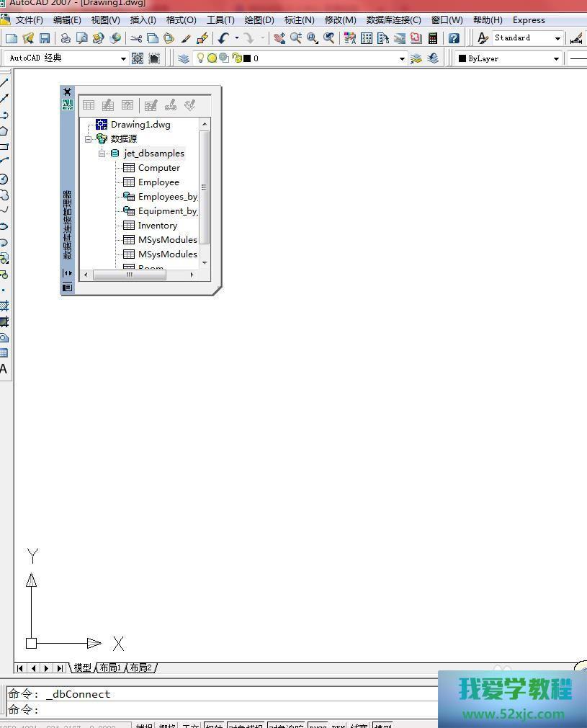This screenshot has height=728, width=587.
Task: Select the Multiline Text tool (A)
Action: coord(4,369)
